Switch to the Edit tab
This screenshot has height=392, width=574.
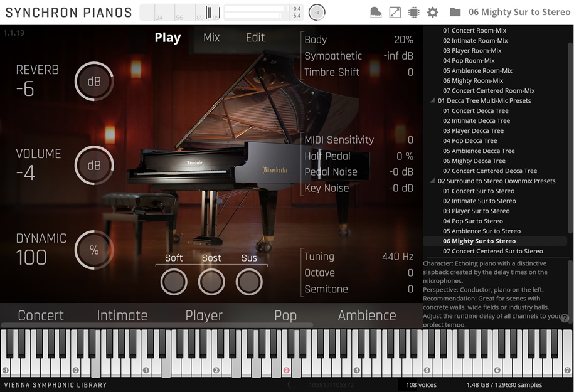(255, 38)
